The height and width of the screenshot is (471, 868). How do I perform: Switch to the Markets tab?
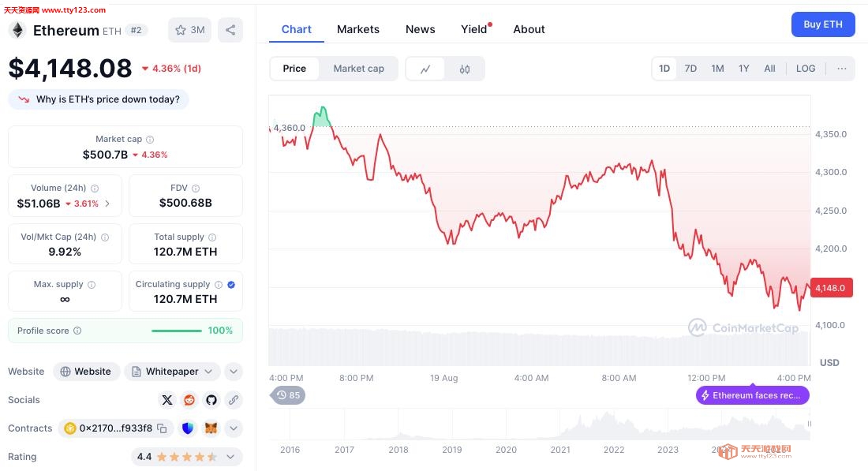(357, 29)
